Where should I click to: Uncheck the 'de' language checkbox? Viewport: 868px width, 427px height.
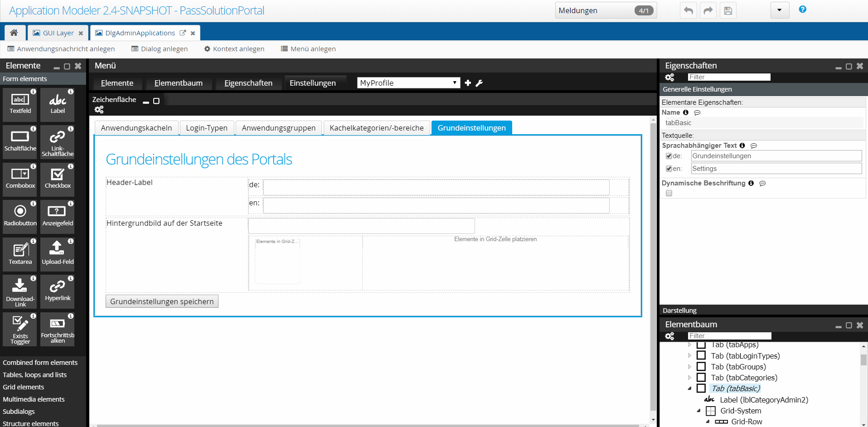pos(669,156)
